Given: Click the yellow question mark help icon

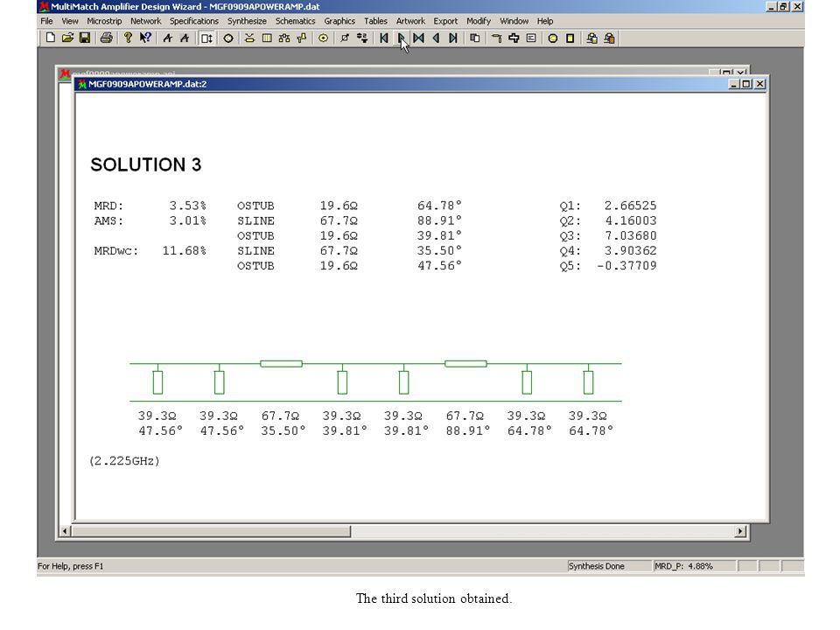Looking at the screenshot, I should [128, 38].
